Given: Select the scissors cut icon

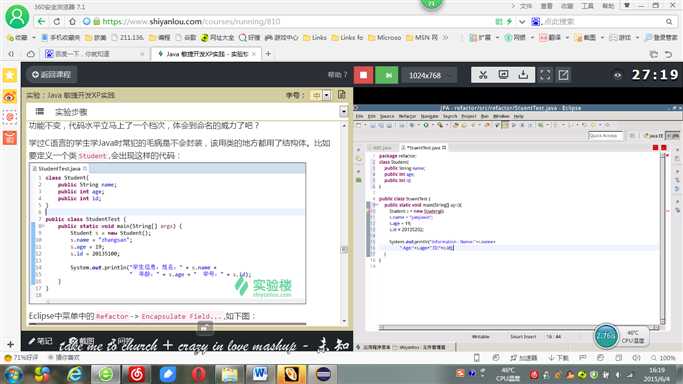Looking at the screenshot, I should pos(483,75).
